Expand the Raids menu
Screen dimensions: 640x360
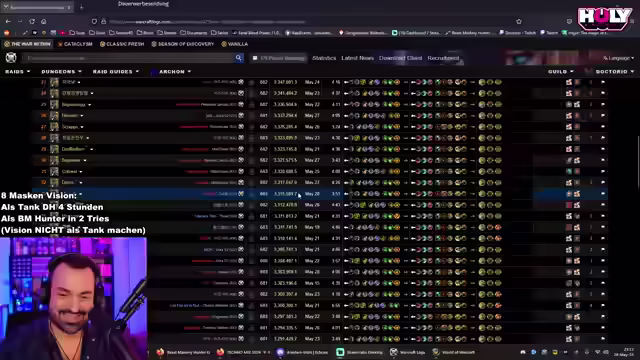18,71
